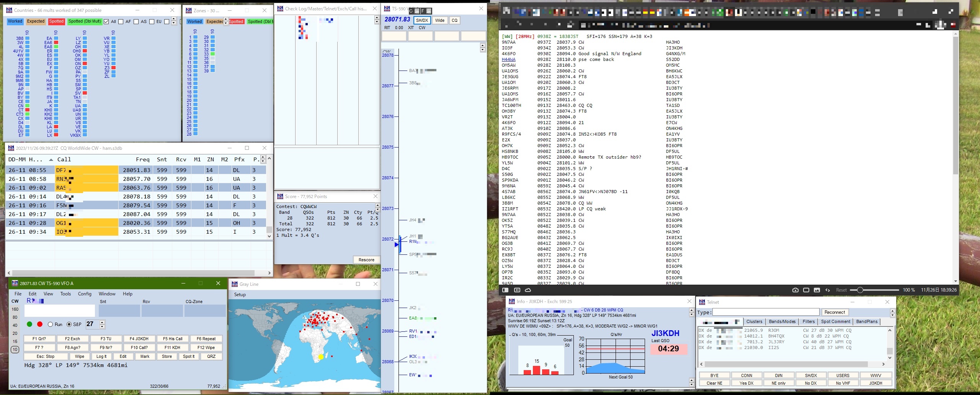Click the image icon in viewer bar
The height and width of the screenshot is (395, 980).
[817, 290]
